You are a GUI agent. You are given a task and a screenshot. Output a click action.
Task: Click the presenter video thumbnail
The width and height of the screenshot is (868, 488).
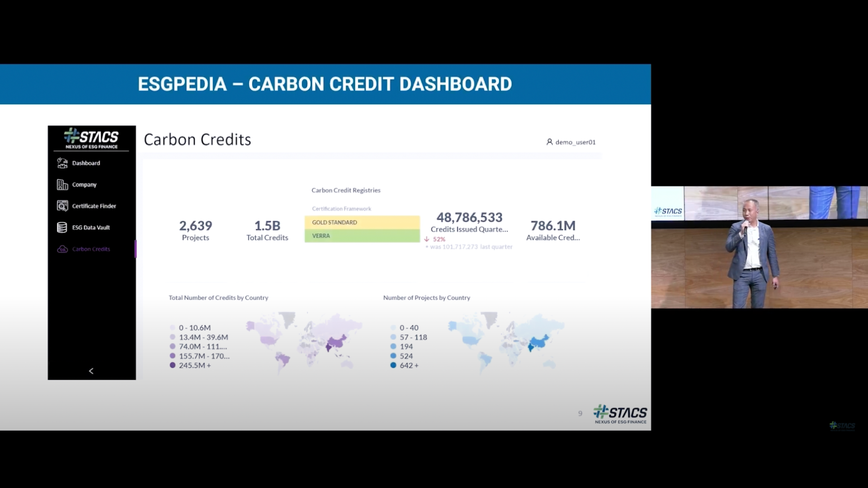759,247
